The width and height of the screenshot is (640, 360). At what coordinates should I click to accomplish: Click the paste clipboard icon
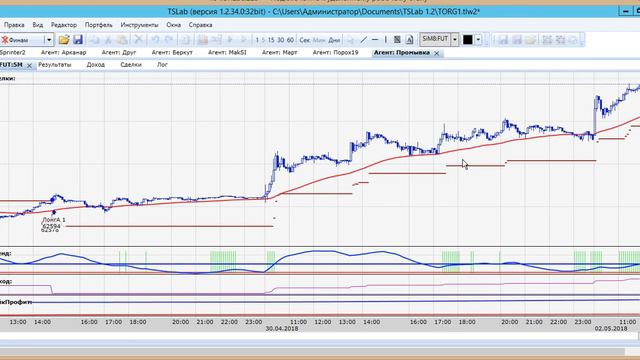click(122, 40)
